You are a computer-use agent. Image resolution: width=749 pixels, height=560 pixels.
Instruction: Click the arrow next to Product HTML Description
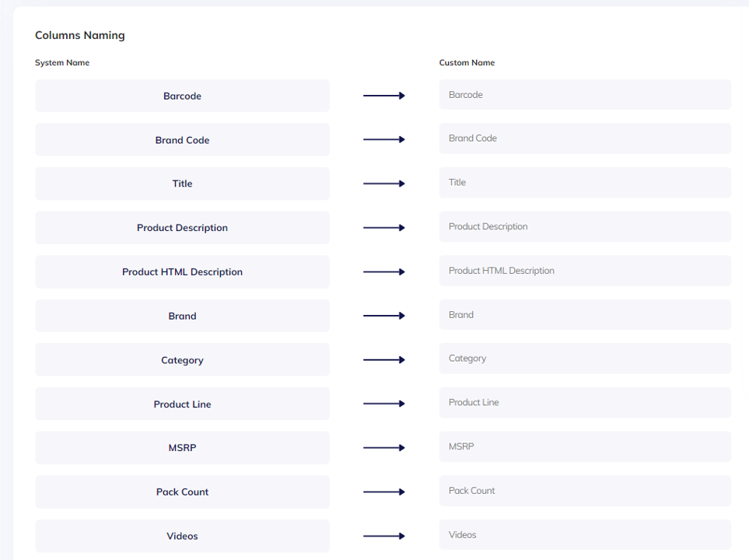384,272
